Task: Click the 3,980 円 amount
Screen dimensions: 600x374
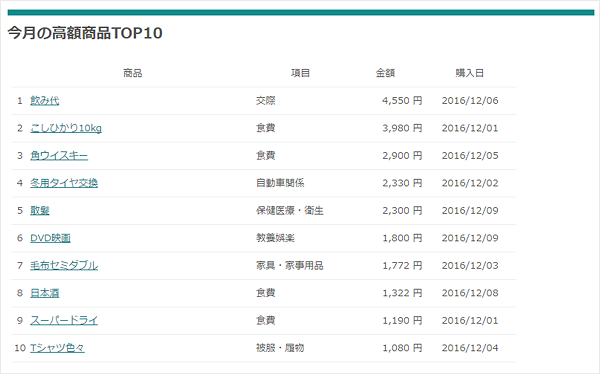Action: pos(402,128)
